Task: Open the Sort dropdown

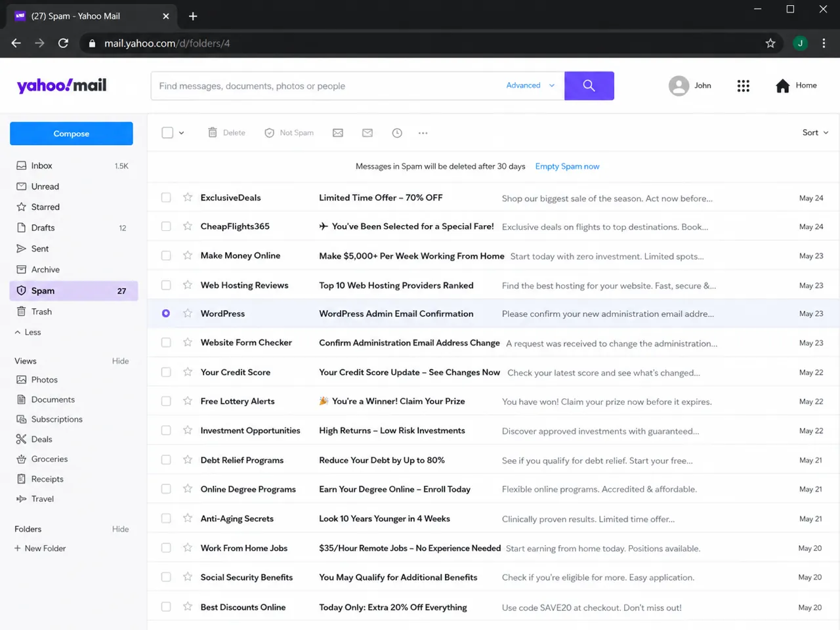Action: coord(815,133)
